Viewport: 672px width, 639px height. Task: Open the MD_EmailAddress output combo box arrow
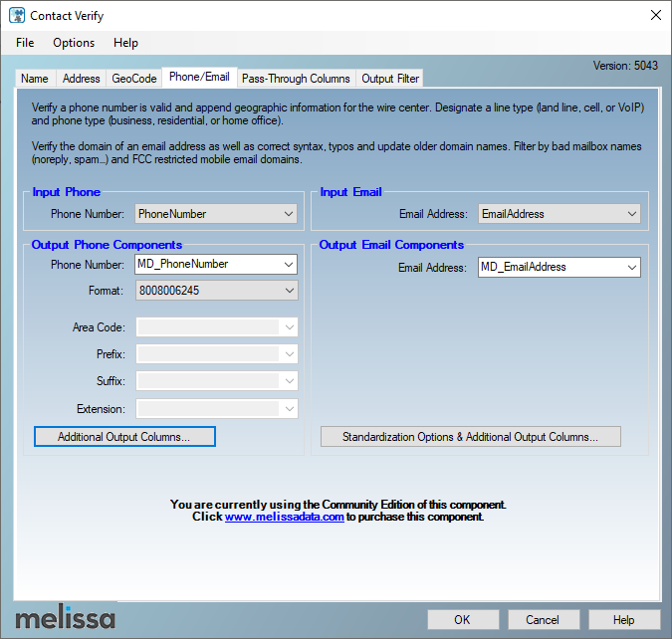(632, 268)
